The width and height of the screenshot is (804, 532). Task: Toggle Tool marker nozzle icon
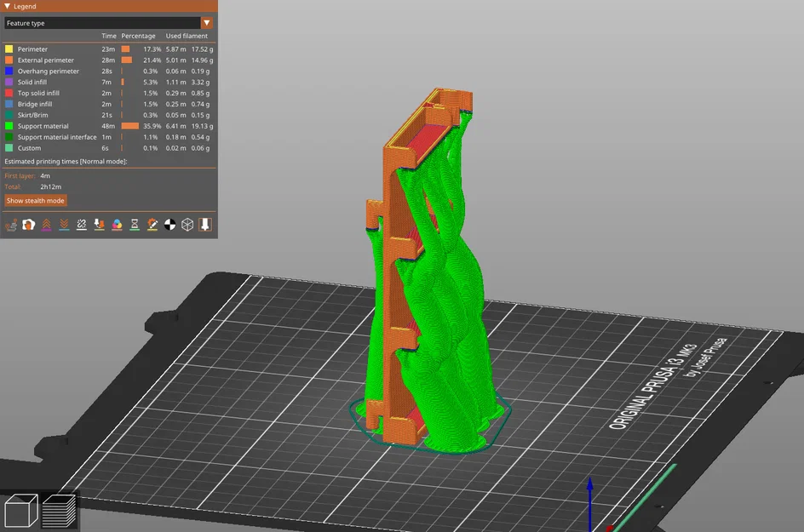point(205,225)
